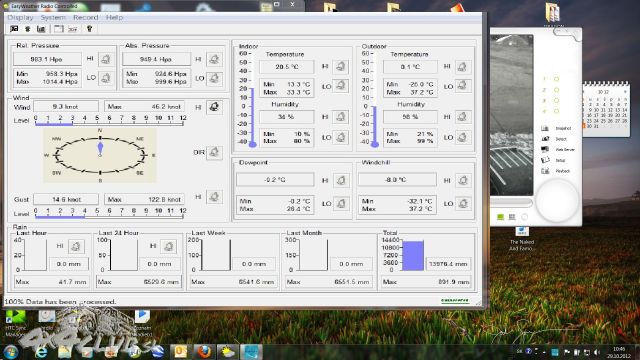This screenshot has width=640, height=360.
Task: Toggle Indoor Humidity LO alarm bell
Action: 341,137
